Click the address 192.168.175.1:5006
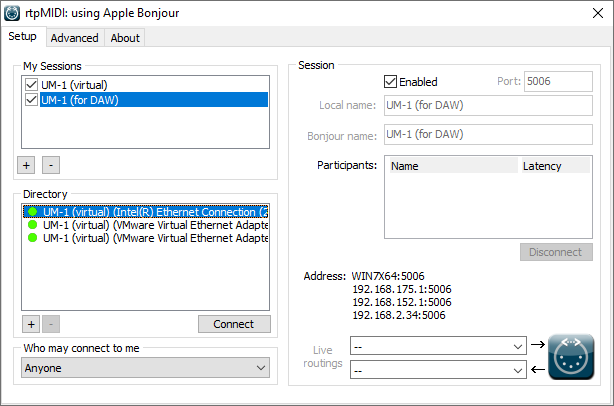The width and height of the screenshot is (614, 406). pyautogui.click(x=402, y=289)
